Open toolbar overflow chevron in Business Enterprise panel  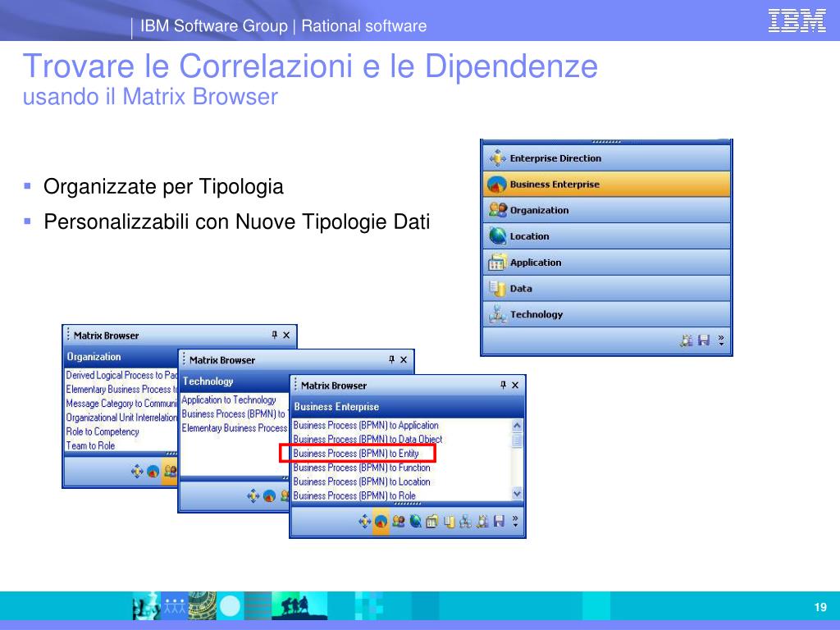point(515,521)
